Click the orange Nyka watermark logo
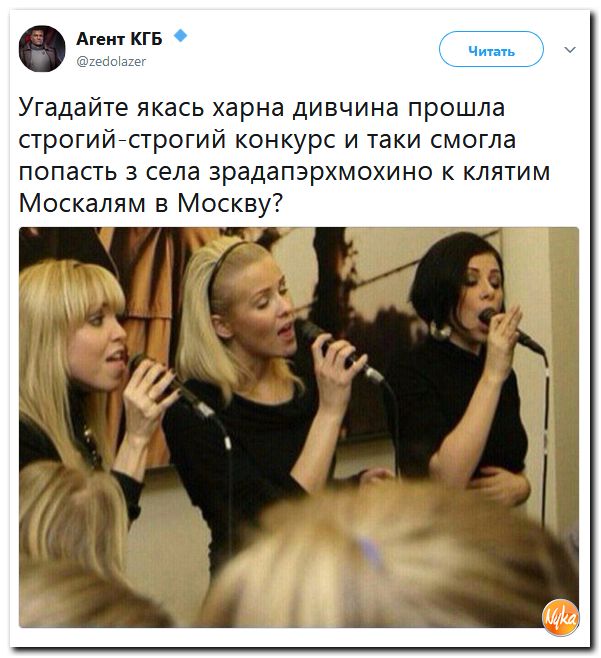Image resolution: width=601 pixels, height=658 pixels. 561,618
